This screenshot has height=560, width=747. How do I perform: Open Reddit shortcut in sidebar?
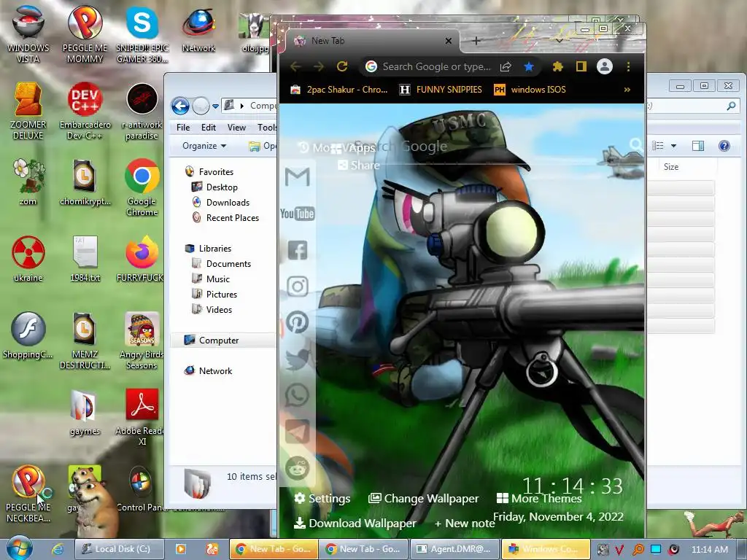(x=298, y=467)
